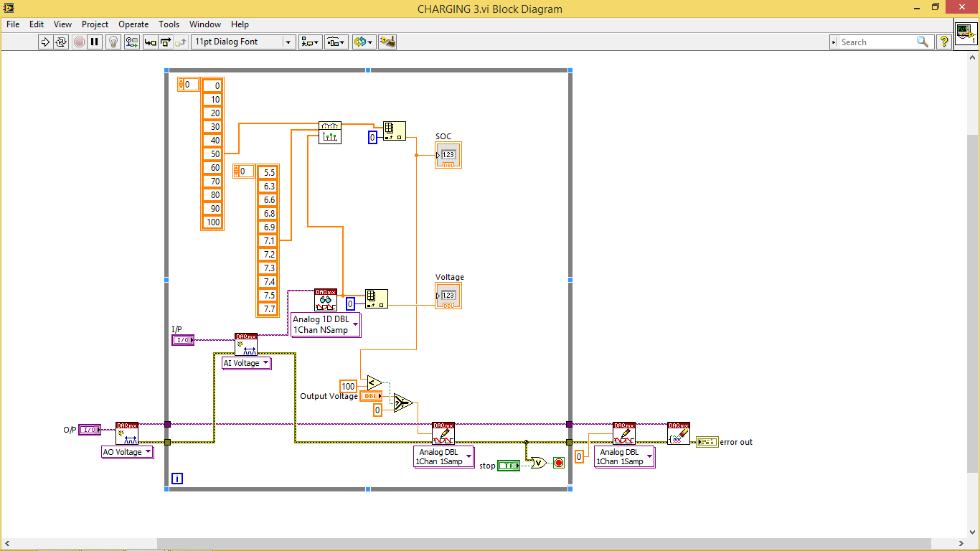Open the Help menu
The height and width of the screenshot is (551, 980).
coord(240,24)
